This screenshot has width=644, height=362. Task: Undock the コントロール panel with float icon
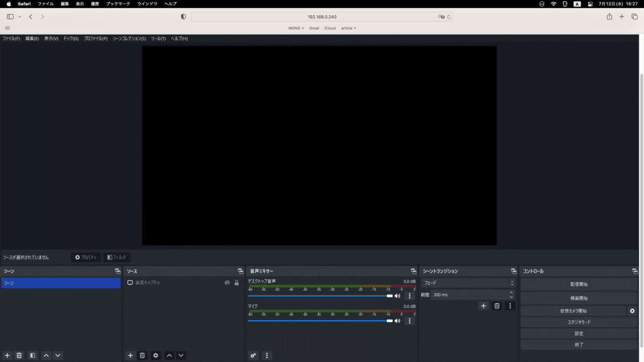pos(635,271)
